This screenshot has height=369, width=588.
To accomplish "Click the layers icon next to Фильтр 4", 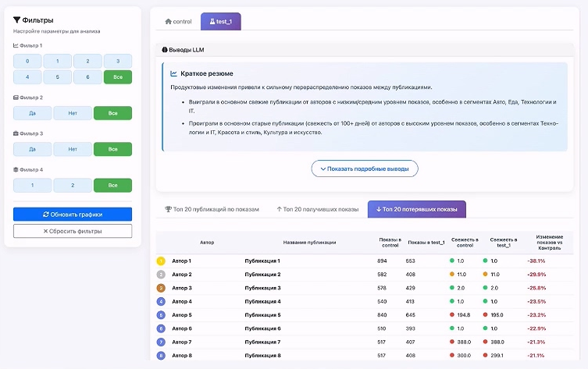I will 16,170.
